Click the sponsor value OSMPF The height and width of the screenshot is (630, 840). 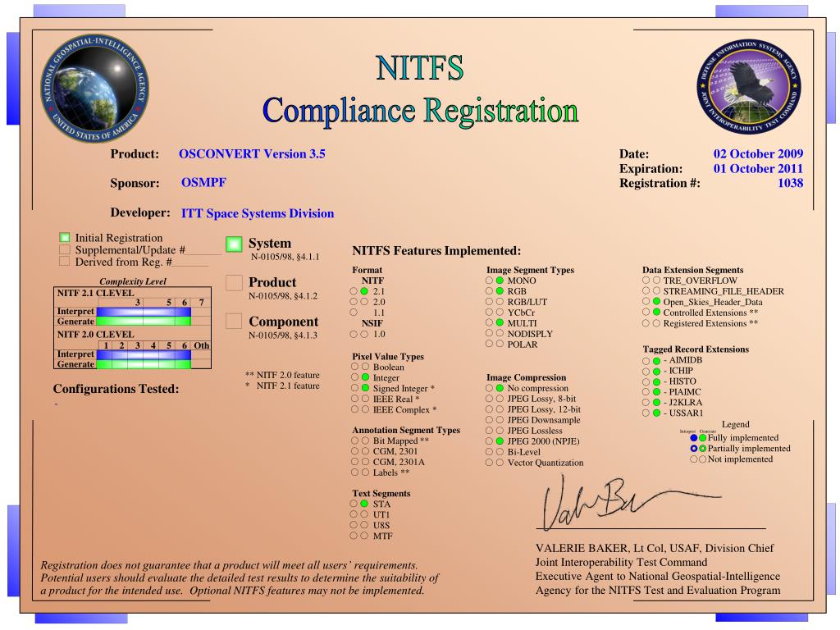click(x=203, y=183)
